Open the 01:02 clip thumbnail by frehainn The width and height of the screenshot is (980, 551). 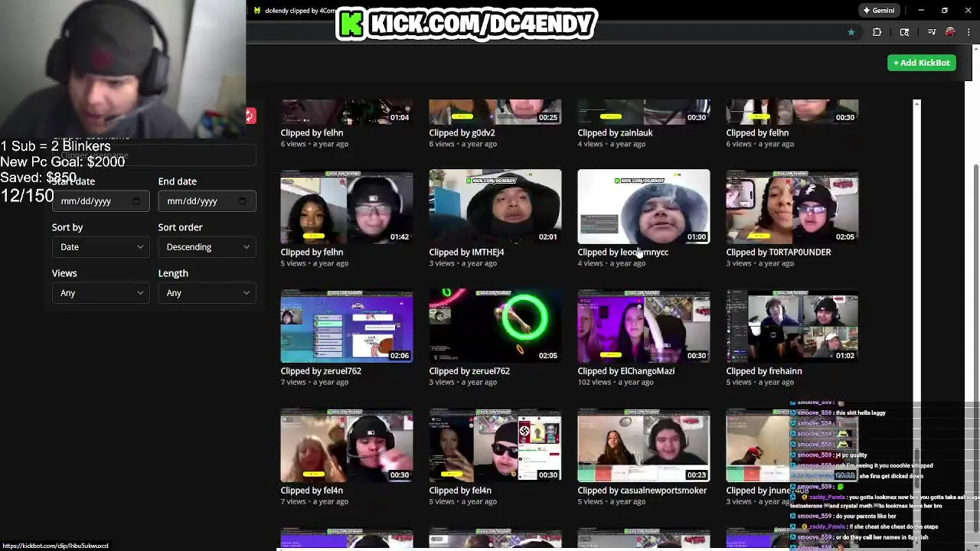(792, 326)
